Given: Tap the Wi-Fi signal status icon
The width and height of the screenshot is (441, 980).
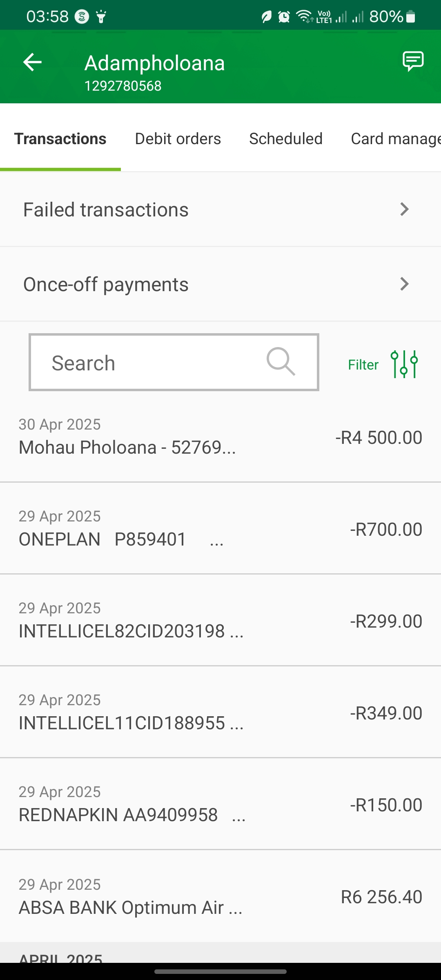Looking at the screenshot, I should (304, 17).
